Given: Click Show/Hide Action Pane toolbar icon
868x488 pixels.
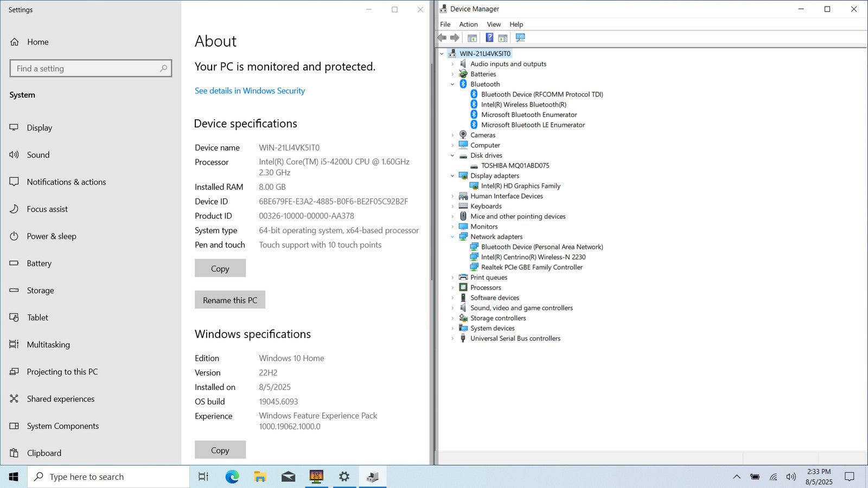Looking at the screenshot, I should (503, 37).
